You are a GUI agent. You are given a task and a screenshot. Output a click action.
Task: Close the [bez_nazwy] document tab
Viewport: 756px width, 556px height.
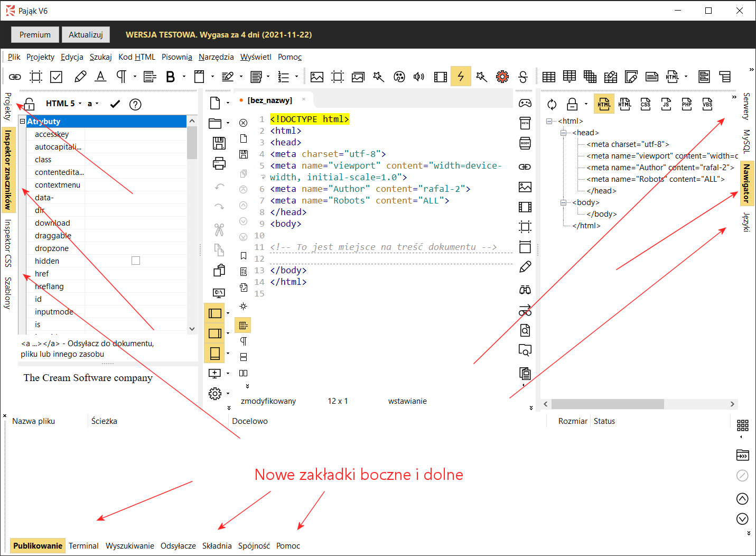(x=304, y=99)
